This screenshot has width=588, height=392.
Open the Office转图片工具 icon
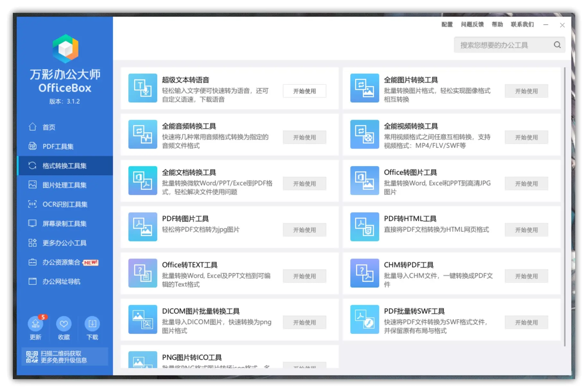(365, 181)
